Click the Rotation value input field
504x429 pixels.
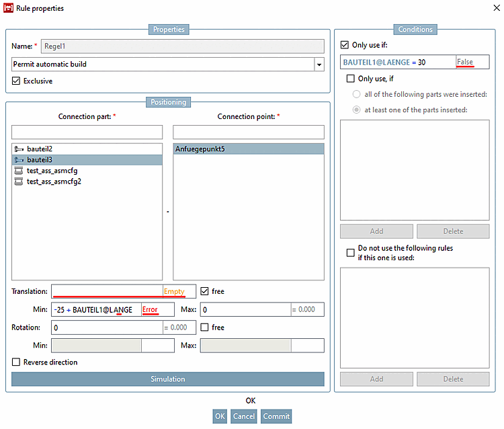pyautogui.click(x=107, y=327)
